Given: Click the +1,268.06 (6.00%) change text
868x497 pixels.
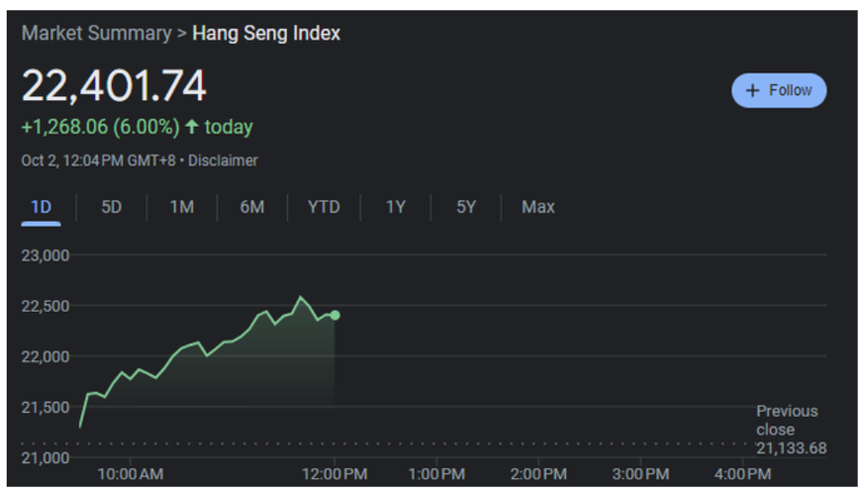Looking at the screenshot, I should click(x=100, y=127).
